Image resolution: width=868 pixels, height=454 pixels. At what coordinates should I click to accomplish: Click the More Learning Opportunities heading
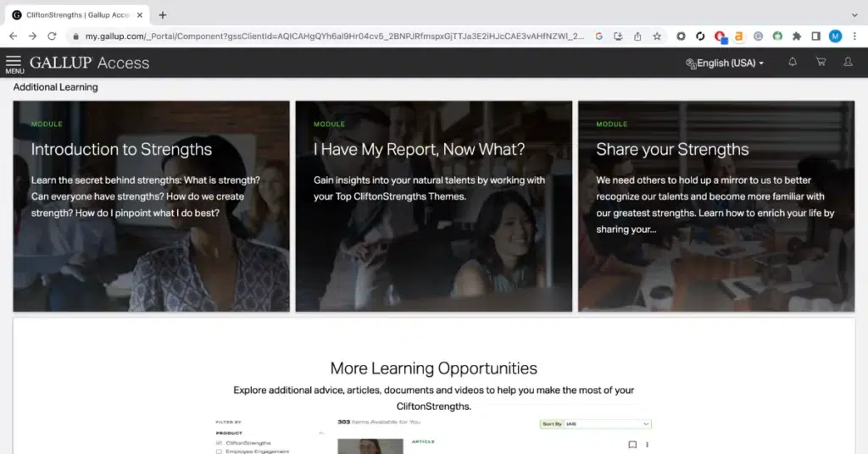tap(433, 368)
